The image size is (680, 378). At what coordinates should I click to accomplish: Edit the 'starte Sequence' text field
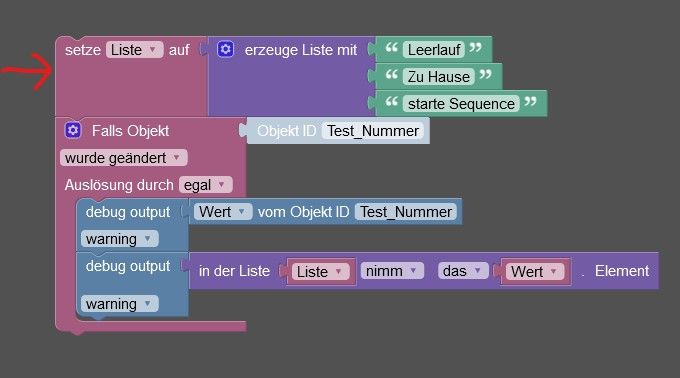pos(461,104)
